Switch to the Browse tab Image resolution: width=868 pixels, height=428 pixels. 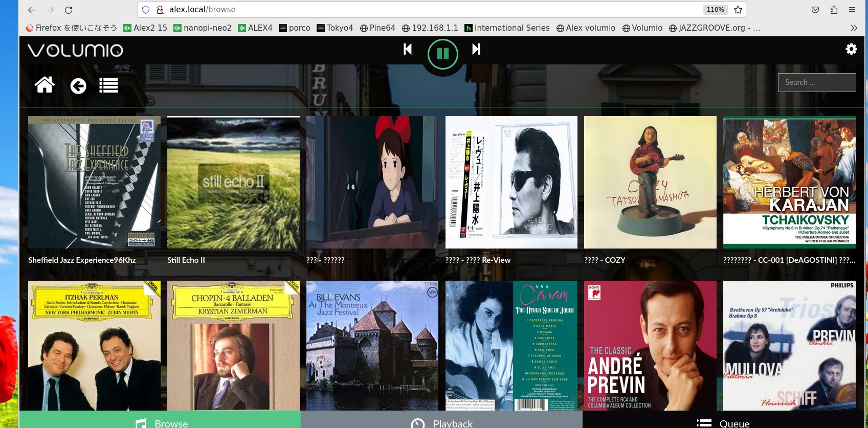[x=160, y=419]
